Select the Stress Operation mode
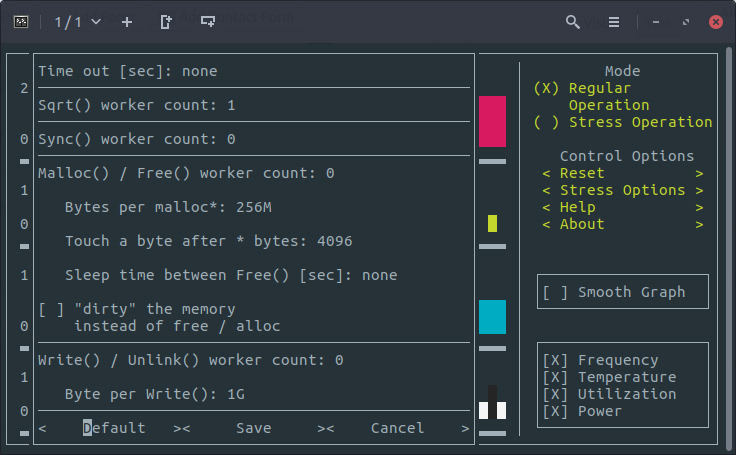736x455 pixels. (x=546, y=122)
